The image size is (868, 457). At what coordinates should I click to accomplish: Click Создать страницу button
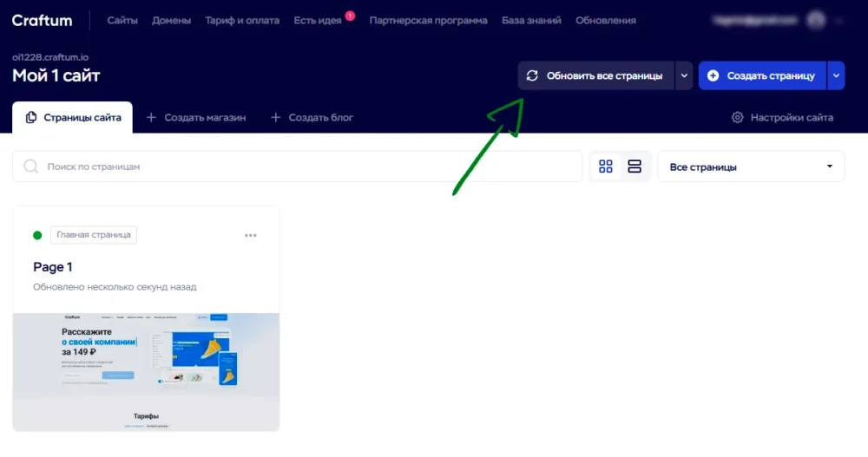point(762,75)
